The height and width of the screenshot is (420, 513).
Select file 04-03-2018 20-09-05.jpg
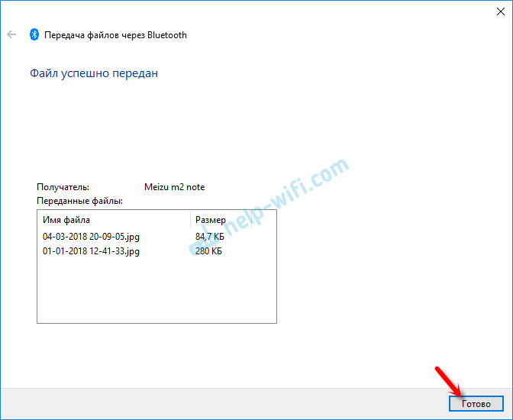coord(91,237)
